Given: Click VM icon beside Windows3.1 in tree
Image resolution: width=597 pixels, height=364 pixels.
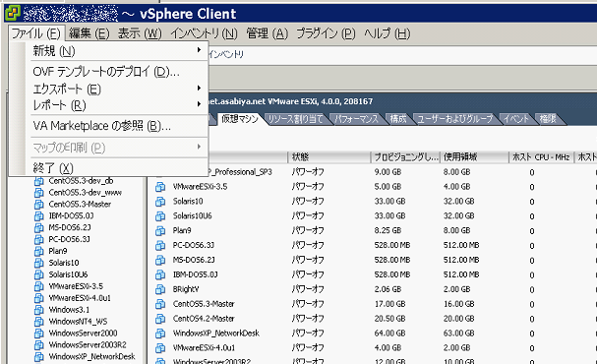Looking at the screenshot, I should coord(38,310).
